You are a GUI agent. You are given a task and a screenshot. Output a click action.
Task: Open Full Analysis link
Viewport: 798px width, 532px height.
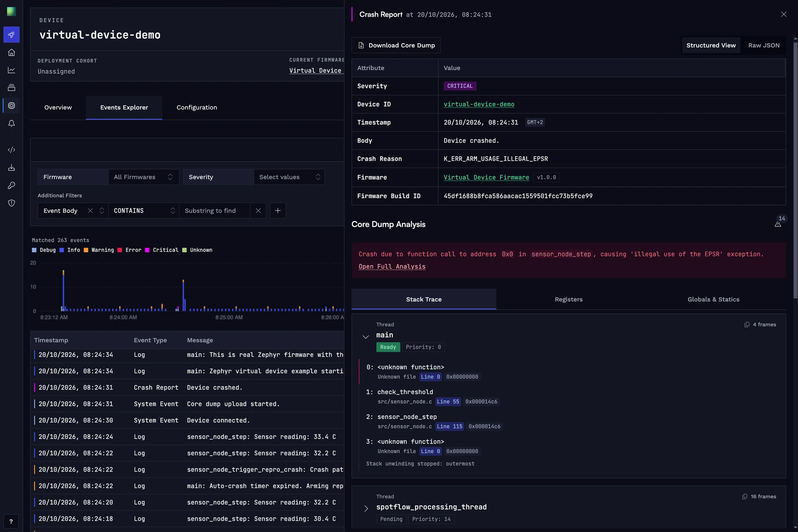[392, 266]
